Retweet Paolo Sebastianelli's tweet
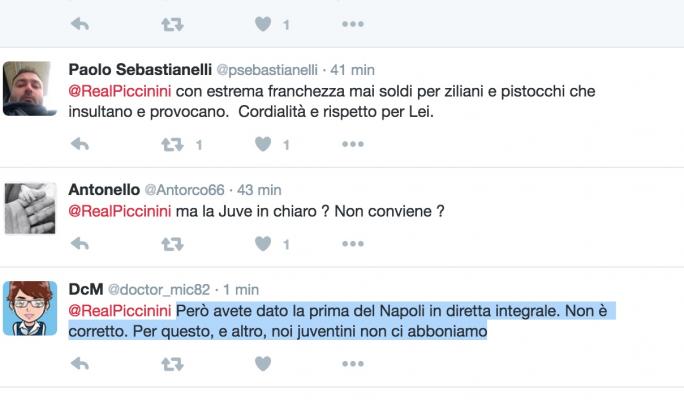This screenshot has height=400, width=684. coord(173,145)
